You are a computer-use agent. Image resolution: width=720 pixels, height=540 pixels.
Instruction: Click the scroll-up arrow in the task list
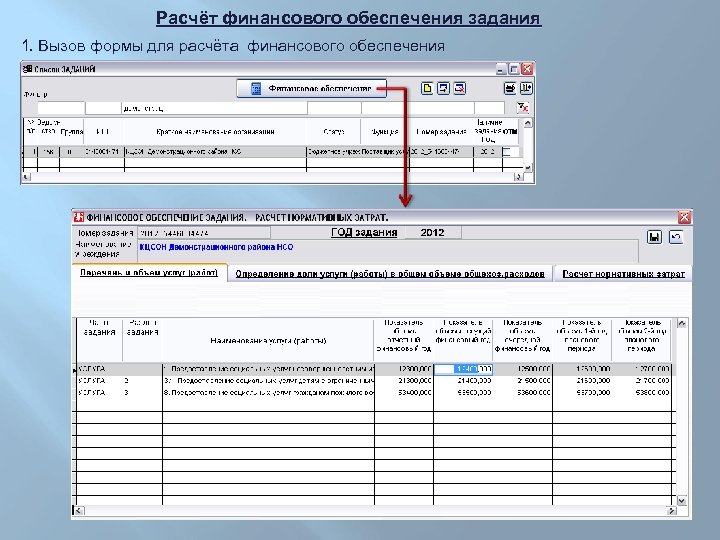tap(528, 123)
